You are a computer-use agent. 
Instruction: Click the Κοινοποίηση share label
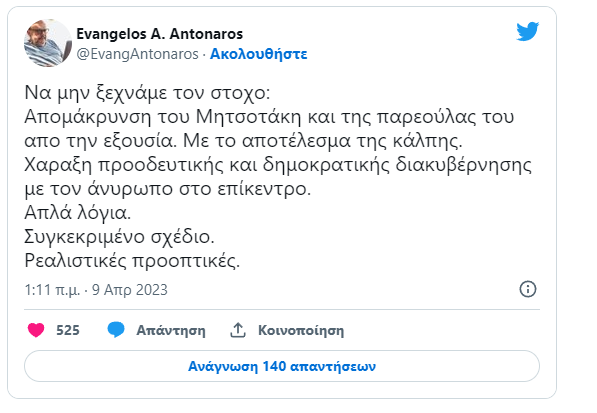tap(301, 330)
